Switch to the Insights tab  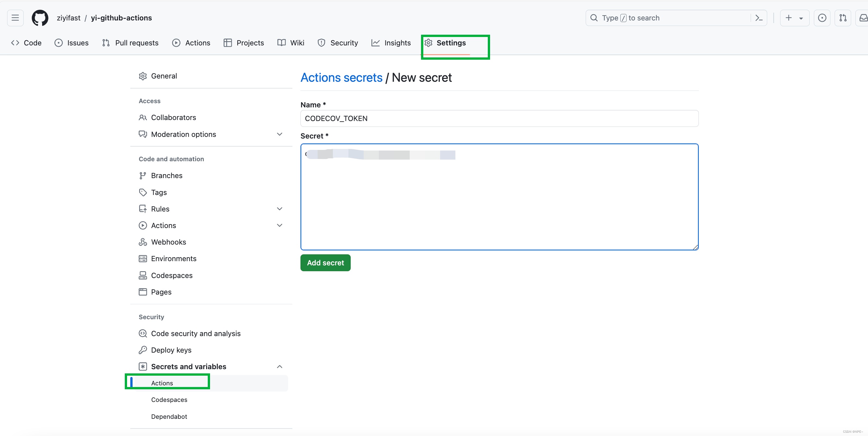coord(391,43)
